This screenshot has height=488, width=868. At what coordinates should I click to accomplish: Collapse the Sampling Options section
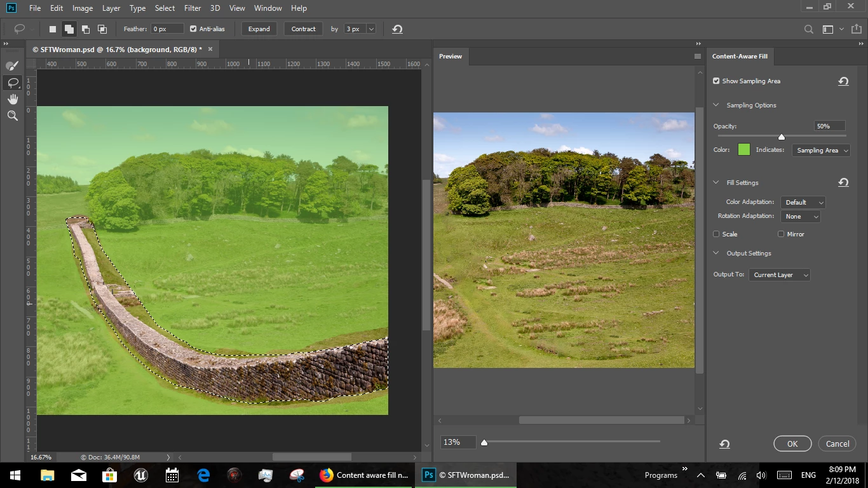[716, 105]
